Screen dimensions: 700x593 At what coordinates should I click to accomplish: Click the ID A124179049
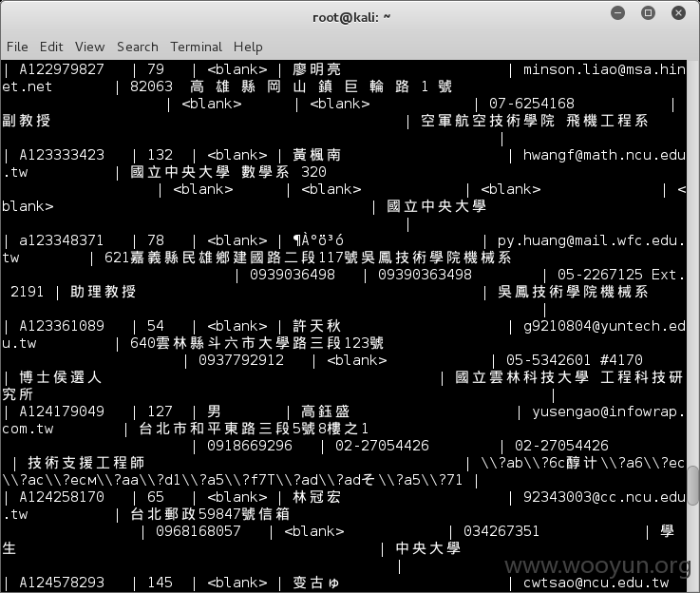coord(62,411)
